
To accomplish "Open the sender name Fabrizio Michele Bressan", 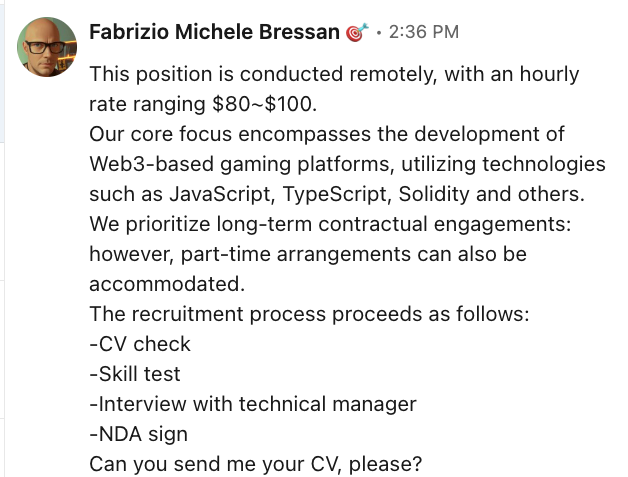I will 214,32.
